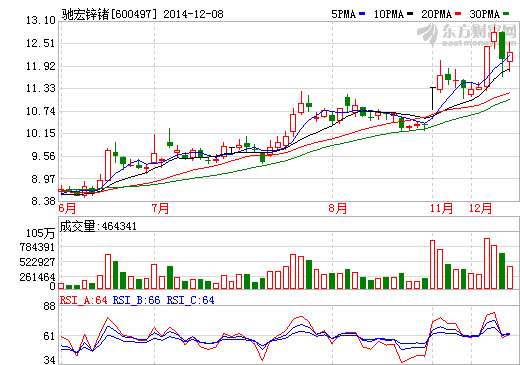Click the 9.56 price axis value

pyautogui.click(x=43, y=156)
